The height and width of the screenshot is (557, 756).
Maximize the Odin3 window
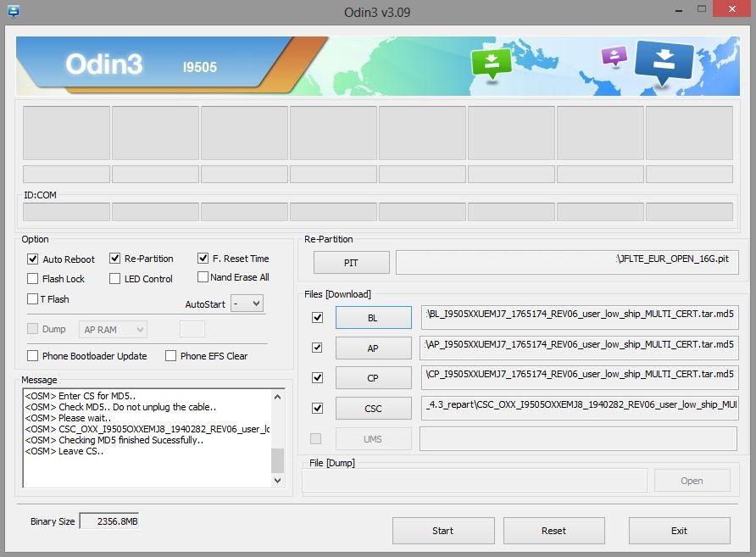tap(702, 8)
